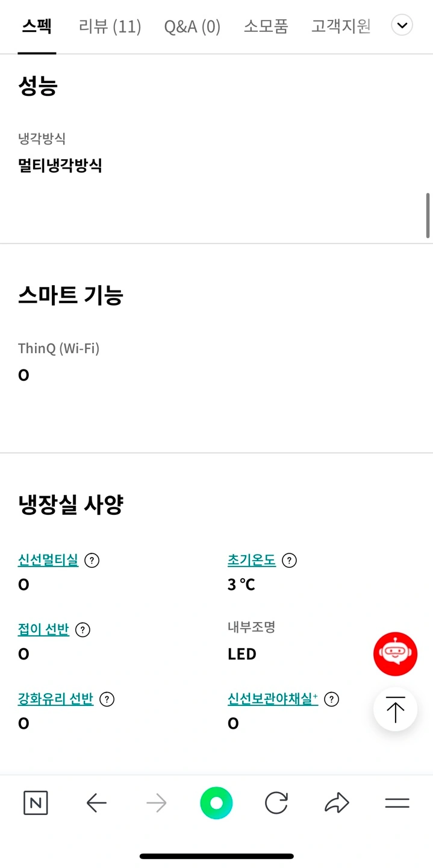Screen dimensions: 433x868
Task: Show help for 접이 선반 question mark
Action: pyautogui.click(x=83, y=630)
